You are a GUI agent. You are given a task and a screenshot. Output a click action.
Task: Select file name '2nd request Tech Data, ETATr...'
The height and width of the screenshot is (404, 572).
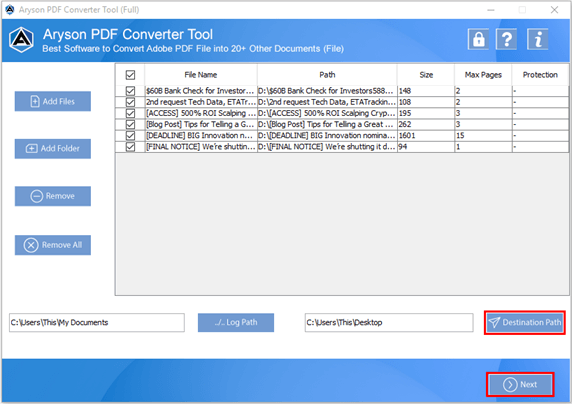pyautogui.click(x=201, y=102)
